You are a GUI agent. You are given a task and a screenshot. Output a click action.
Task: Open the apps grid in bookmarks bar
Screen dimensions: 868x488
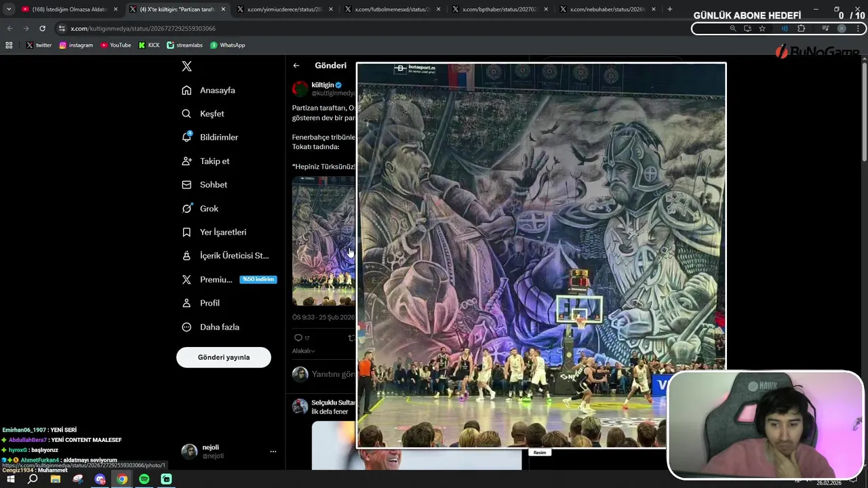[9, 45]
